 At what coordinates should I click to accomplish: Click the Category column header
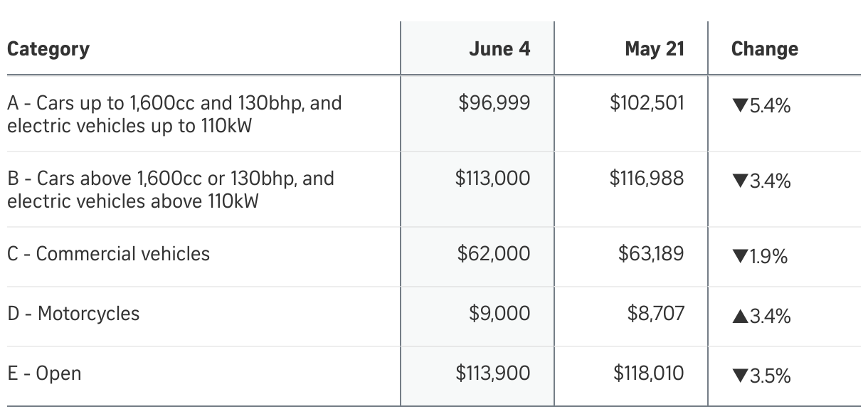[48, 49]
